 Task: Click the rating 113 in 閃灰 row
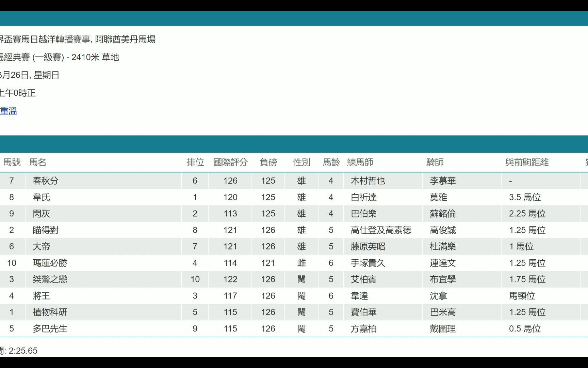click(230, 214)
